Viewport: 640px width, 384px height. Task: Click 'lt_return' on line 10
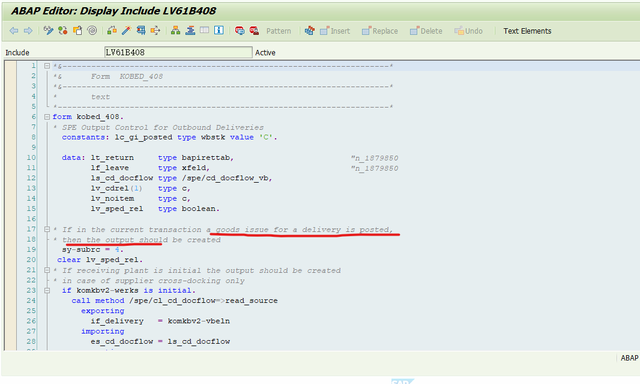click(x=112, y=158)
